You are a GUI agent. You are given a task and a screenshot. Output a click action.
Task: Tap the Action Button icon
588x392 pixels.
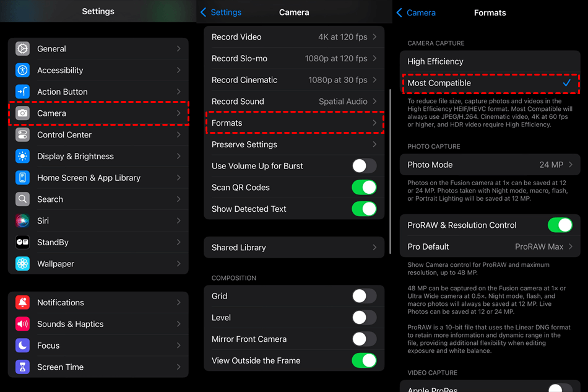[x=22, y=92]
